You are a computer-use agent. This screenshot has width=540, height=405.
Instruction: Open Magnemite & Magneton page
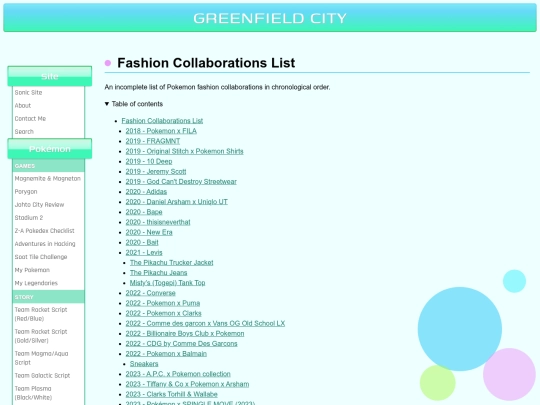48,178
